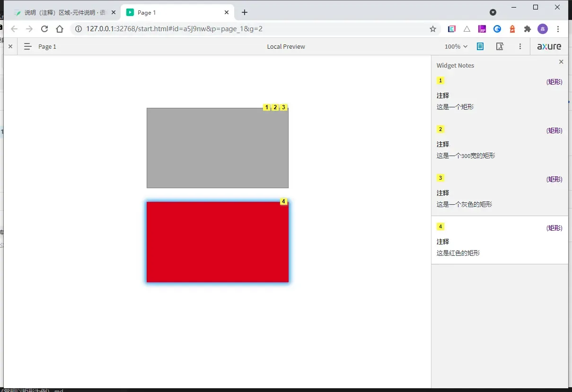The width and height of the screenshot is (572, 392).
Task: Click note marker 1 on gray rectangle
Action: point(267,107)
